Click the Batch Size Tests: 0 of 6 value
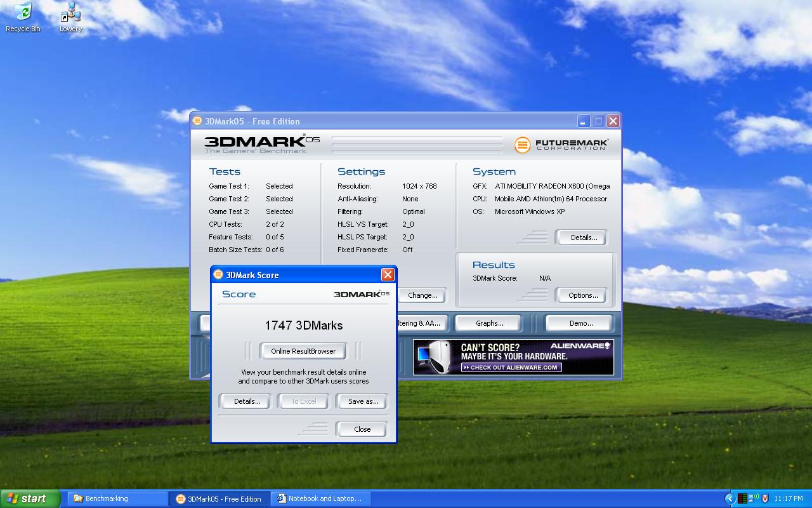This screenshot has width=812, height=508. [275, 250]
